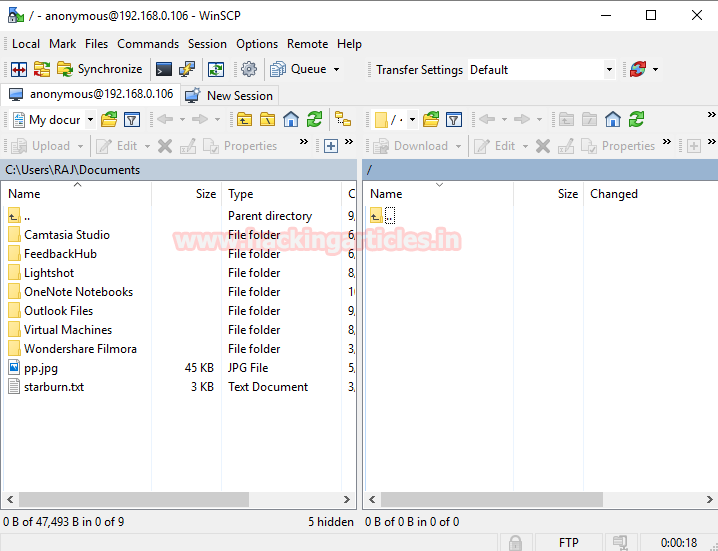Click encryption lock icon in status bar
The width and height of the screenshot is (718, 551).
[x=515, y=543]
